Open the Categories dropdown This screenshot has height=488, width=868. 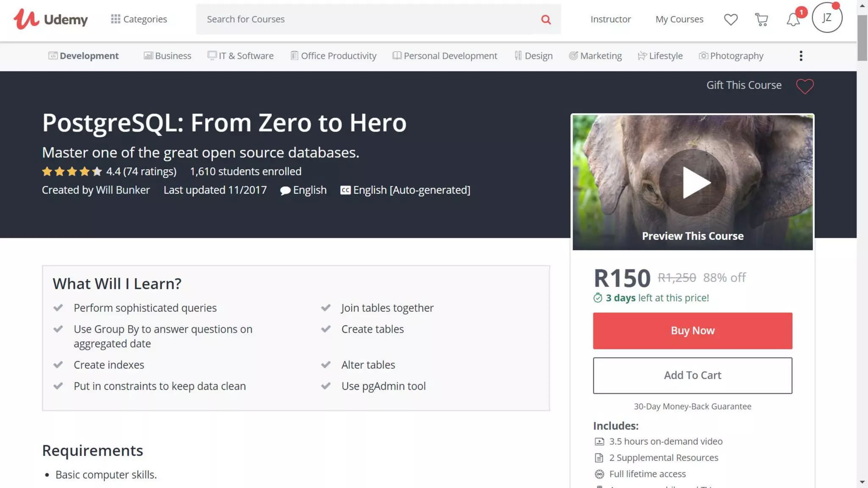(x=139, y=19)
